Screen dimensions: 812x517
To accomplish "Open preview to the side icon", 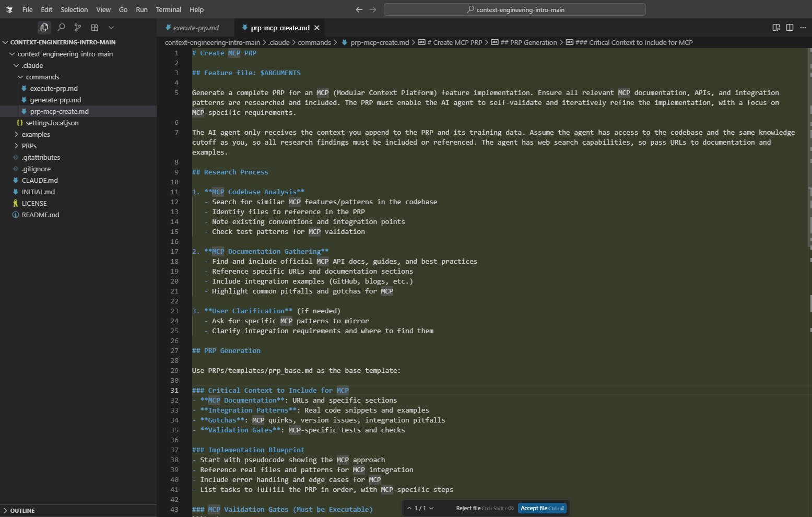I will [x=776, y=27].
